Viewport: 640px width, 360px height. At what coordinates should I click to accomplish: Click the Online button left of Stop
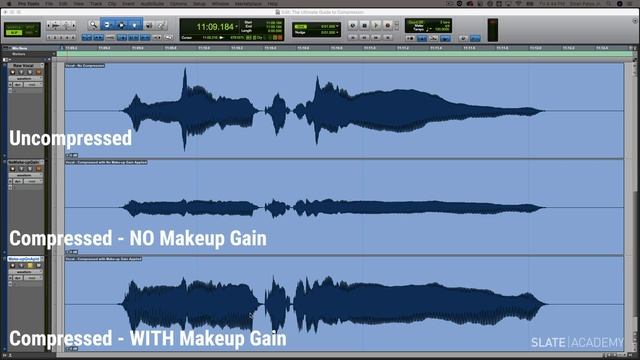coord(353,25)
